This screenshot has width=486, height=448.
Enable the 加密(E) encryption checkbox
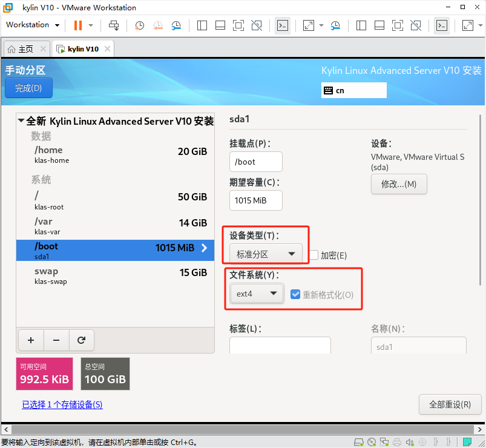point(314,255)
